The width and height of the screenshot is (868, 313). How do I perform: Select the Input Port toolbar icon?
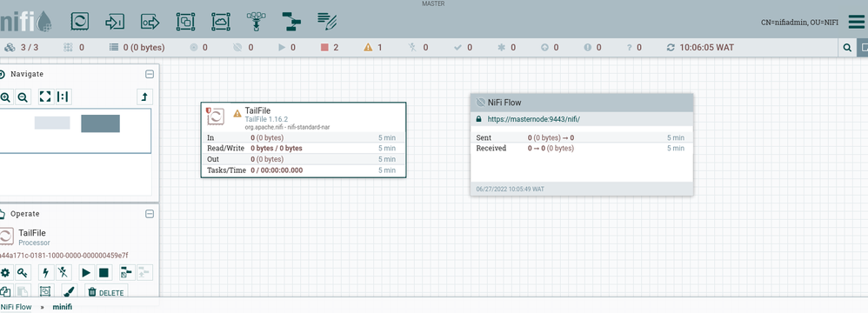click(x=115, y=22)
